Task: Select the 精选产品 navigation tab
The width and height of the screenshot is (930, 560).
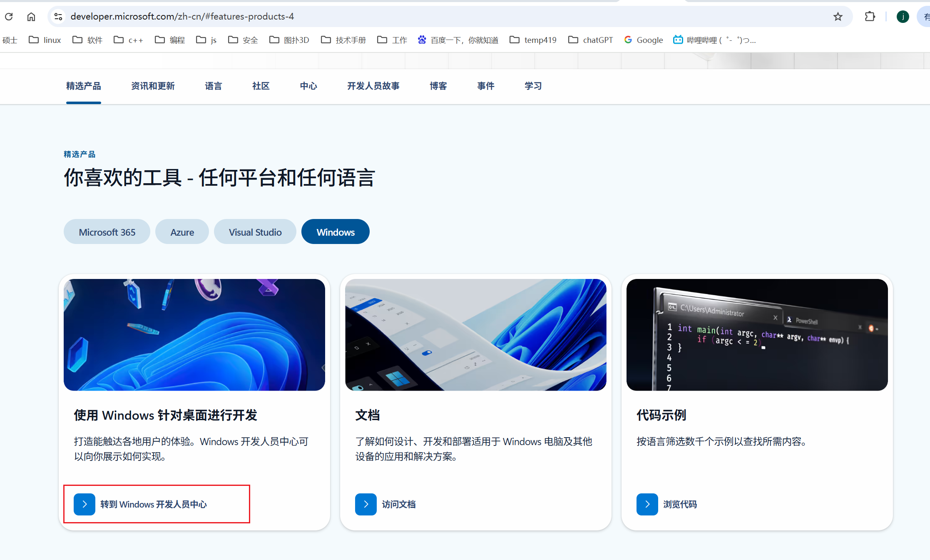Action: pyautogui.click(x=84, y=86)
